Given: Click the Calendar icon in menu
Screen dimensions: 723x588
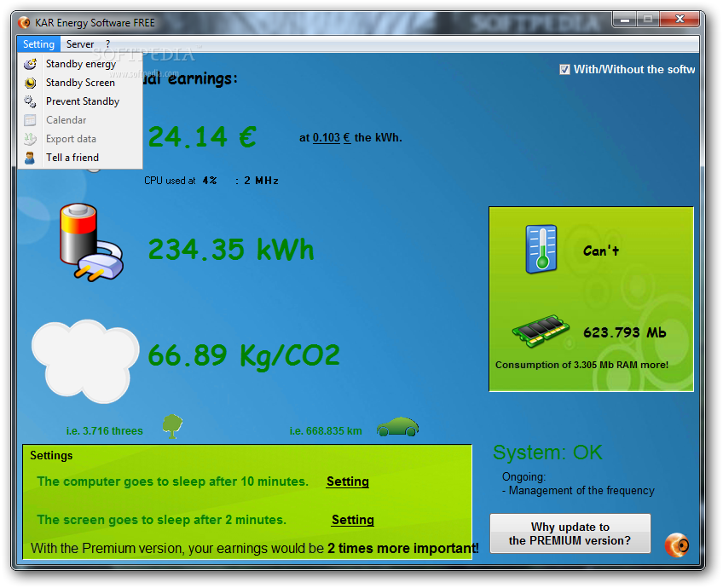Looking at the screenshot, I should [x=31, y=120].
